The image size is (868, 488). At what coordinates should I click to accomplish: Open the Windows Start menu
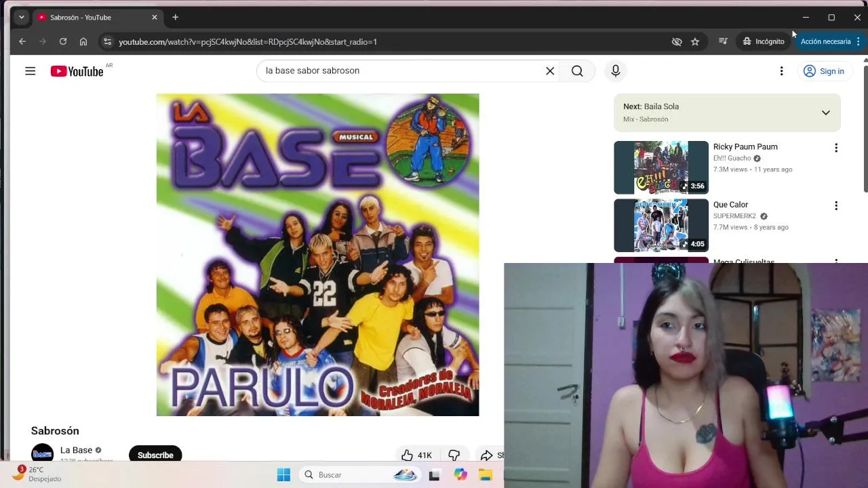tap(283, 474)
